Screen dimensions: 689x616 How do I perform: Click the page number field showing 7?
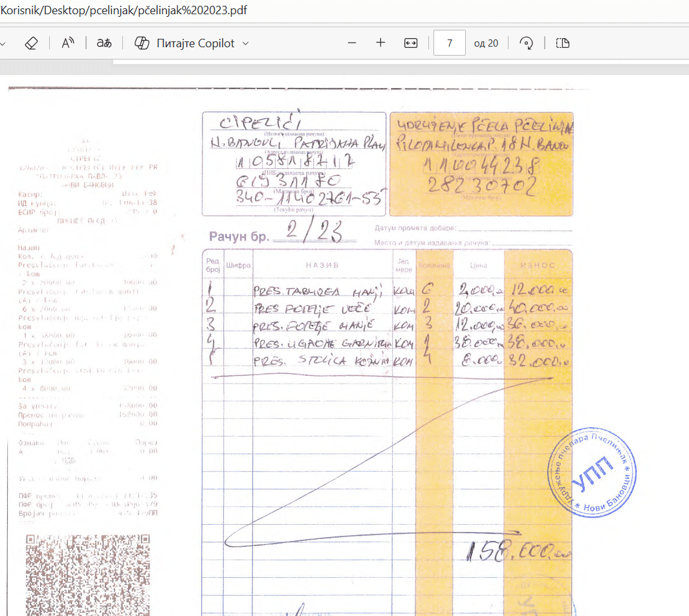[x=449, y=43]
